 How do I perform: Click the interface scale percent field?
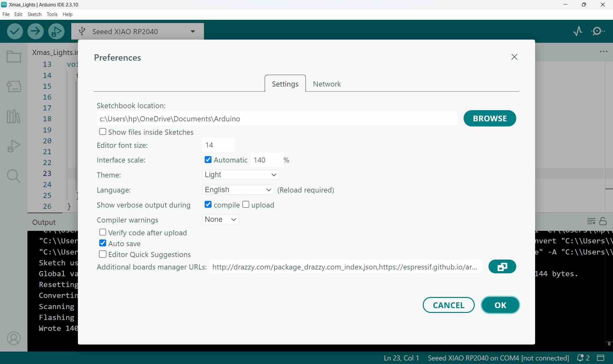266,160
